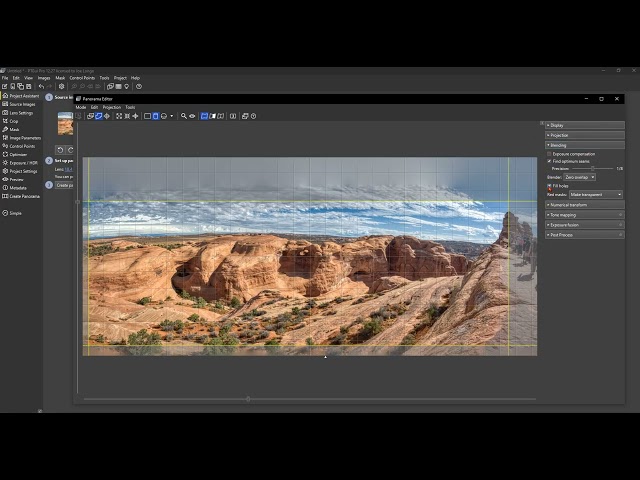Image resolution: width=640 pixels, height=480 pixels.
Task: Open Project Assistant in the main window sidebar
Action: point(21,96)
